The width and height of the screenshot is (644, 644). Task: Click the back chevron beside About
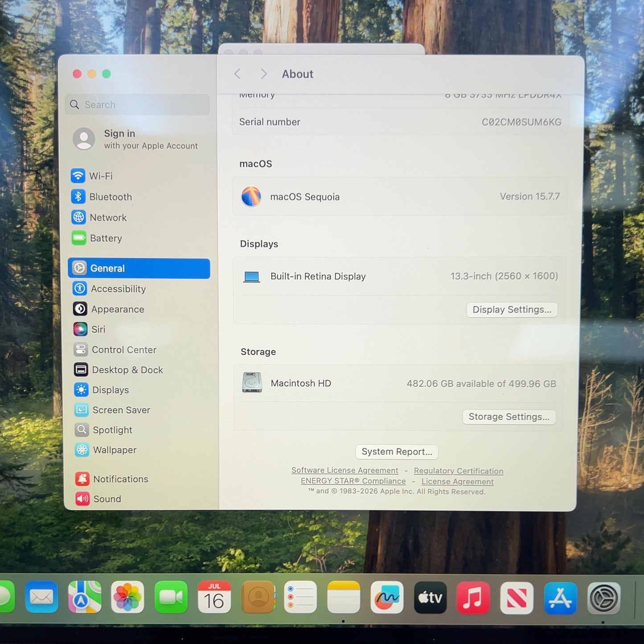point(238,74)
